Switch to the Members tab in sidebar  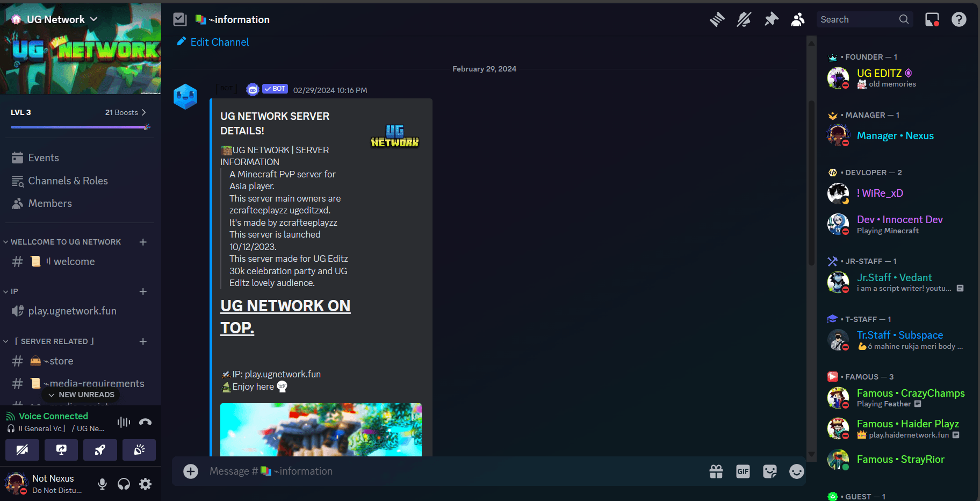(x=50, y=203)
